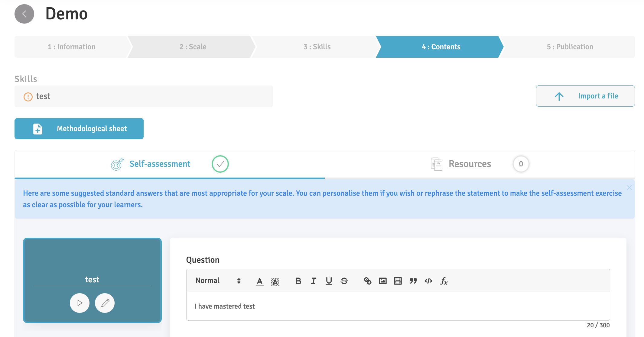This screenshot has height=337, width=644.
Task: Toggle bold formatting in Question editor
Action: (x=298, y=281)
